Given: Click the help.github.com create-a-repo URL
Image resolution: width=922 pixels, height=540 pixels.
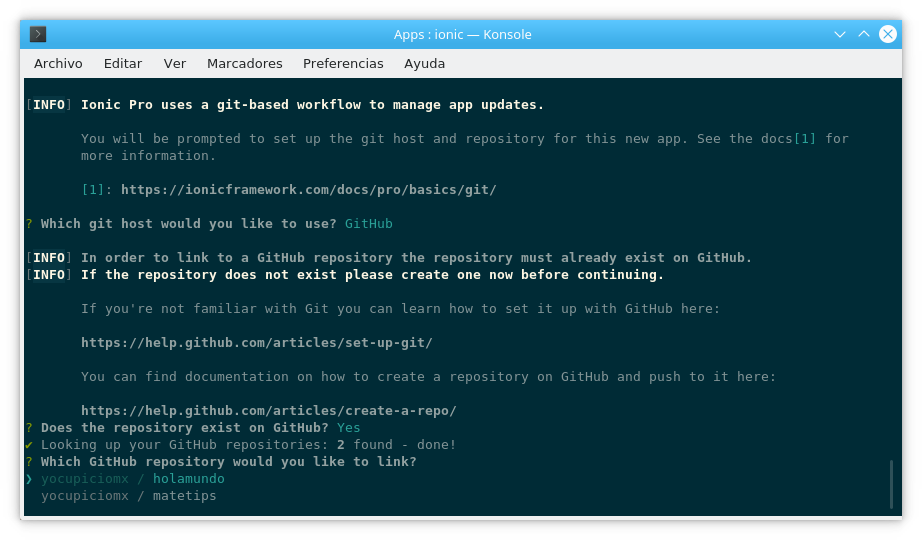Looking at the screenshot, I should point(269,411).
